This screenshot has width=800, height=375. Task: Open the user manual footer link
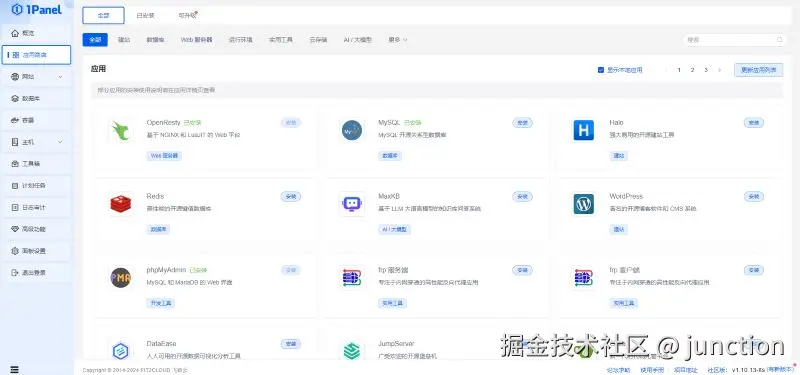653,370
